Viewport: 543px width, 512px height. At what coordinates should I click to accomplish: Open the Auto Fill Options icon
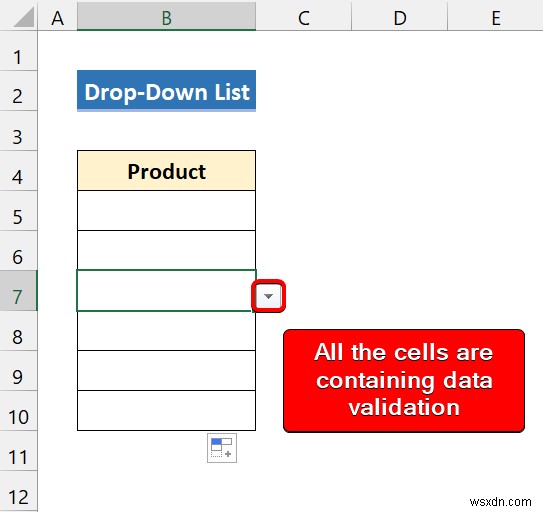point(222,448)
